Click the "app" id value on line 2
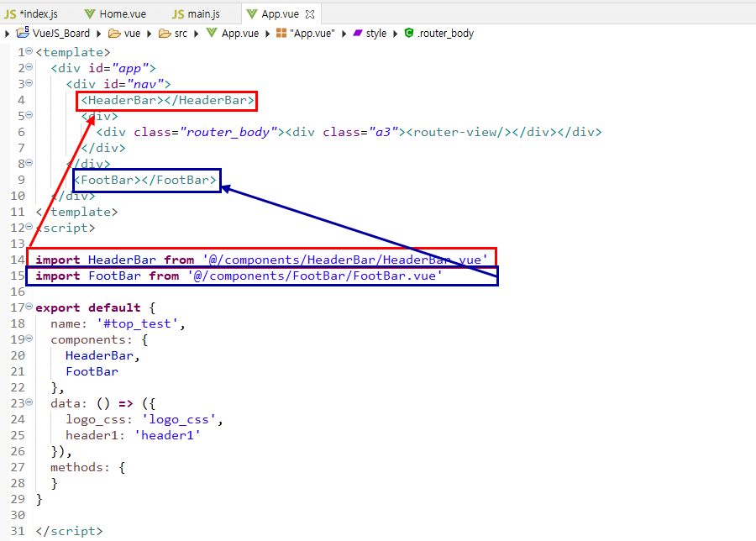 [130, 69]
